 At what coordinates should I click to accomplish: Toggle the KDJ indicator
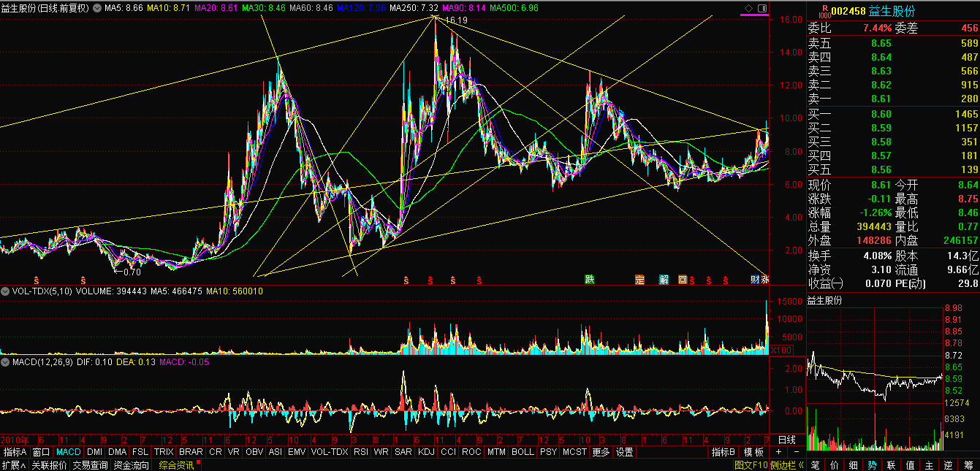coord(426,452)
